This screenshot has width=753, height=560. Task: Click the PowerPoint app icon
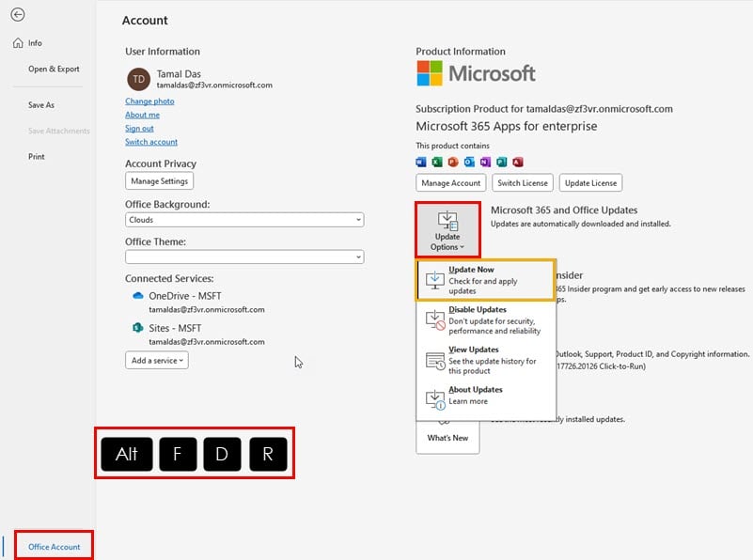coord(453,163)
